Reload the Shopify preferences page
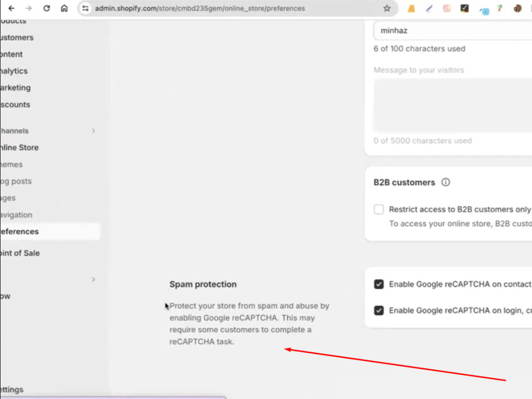 tap(46, 8)
